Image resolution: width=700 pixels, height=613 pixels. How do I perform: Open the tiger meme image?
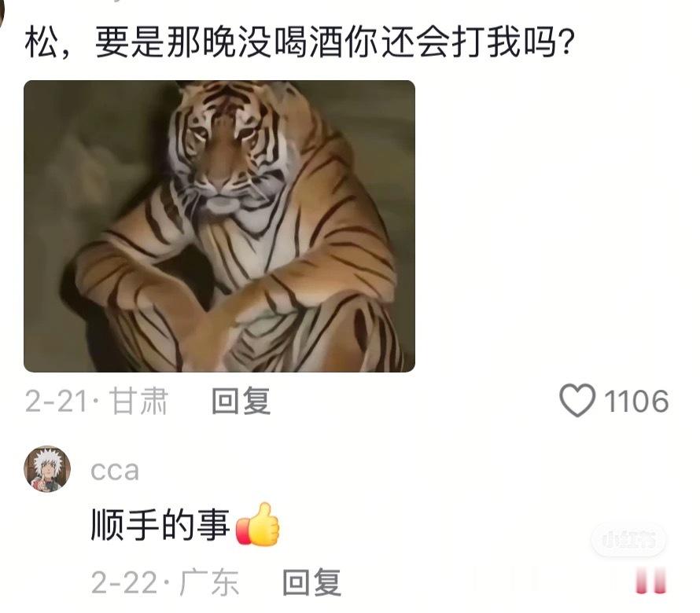coord(219,226)
